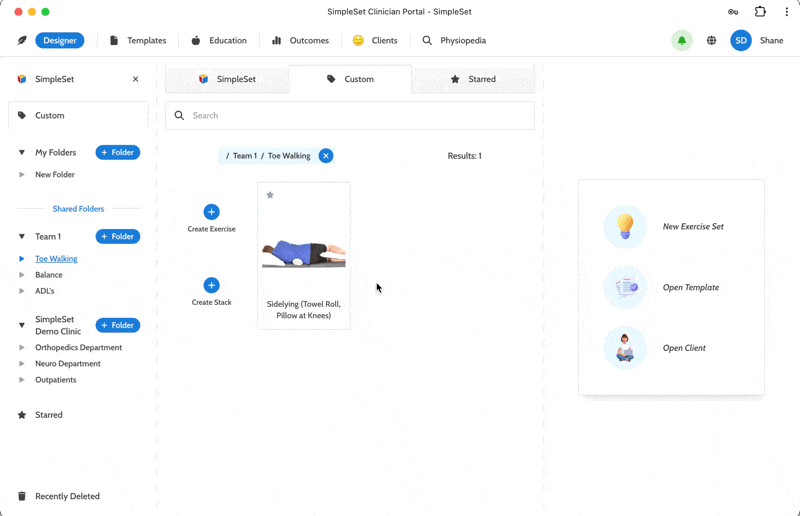Image resolution: width=800 pixels, height=516 pixels.
Task: Click the Search input field
Action: [350, 115]
